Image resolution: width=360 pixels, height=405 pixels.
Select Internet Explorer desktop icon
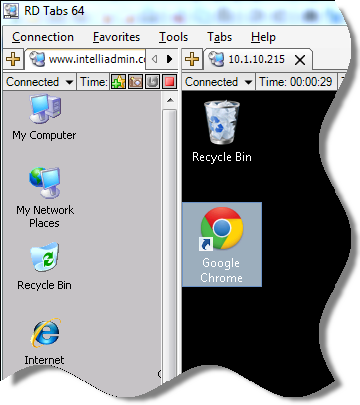click(x=45, y=342)
